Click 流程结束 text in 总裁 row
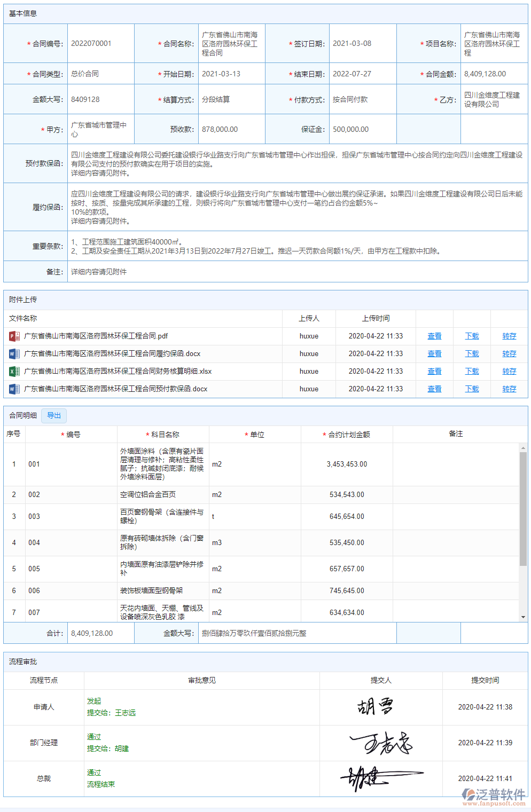Viewport: 531px width, 812px height. point(101,785)
